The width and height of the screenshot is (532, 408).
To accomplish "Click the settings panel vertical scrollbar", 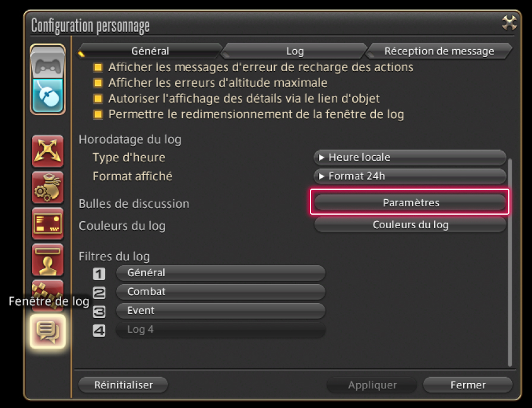I will pos(509,261).
